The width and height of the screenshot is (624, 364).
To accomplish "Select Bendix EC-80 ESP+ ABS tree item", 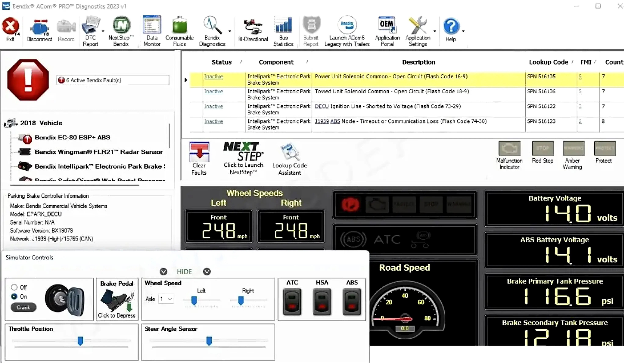I will [72, 137].
